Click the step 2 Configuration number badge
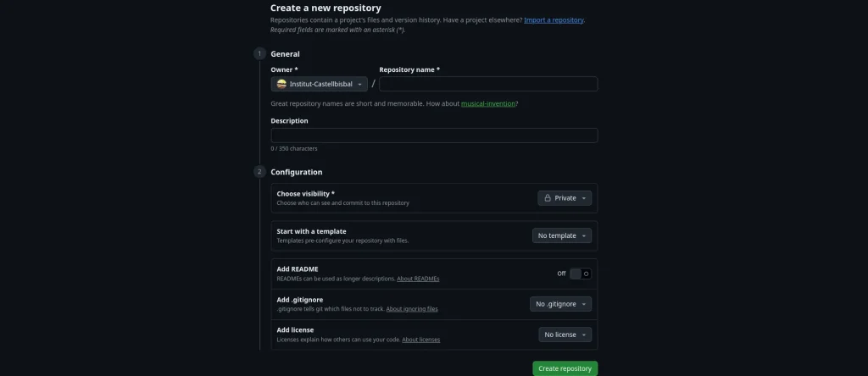 click(x=259, y=172)
